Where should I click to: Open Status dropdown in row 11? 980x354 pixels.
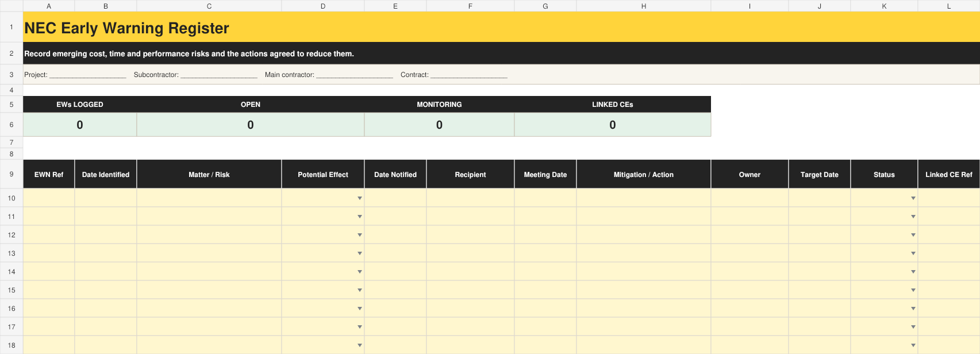(913, 217)
